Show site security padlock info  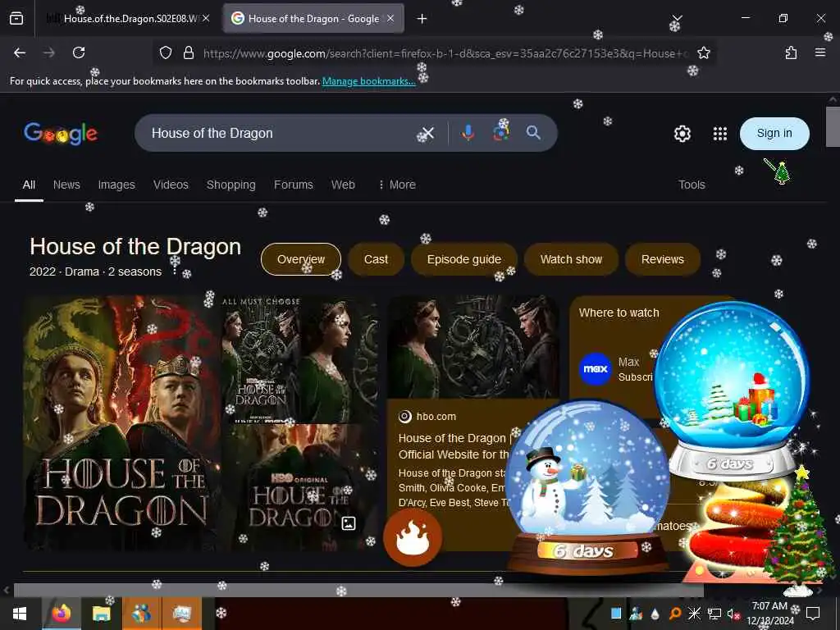click(x=188, y=52)
